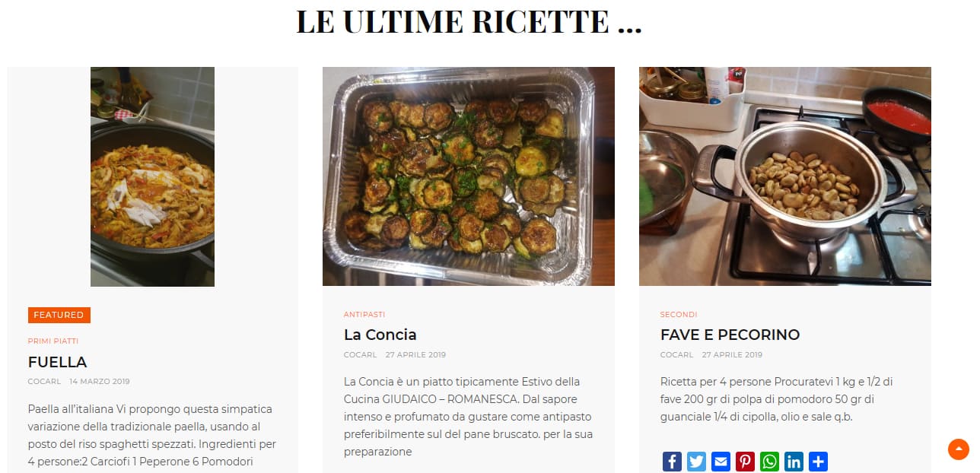The width and height of the screenshot is (980, 473).
Task: Click the FEATURED badge on Fuella
Action: [59, 315]
